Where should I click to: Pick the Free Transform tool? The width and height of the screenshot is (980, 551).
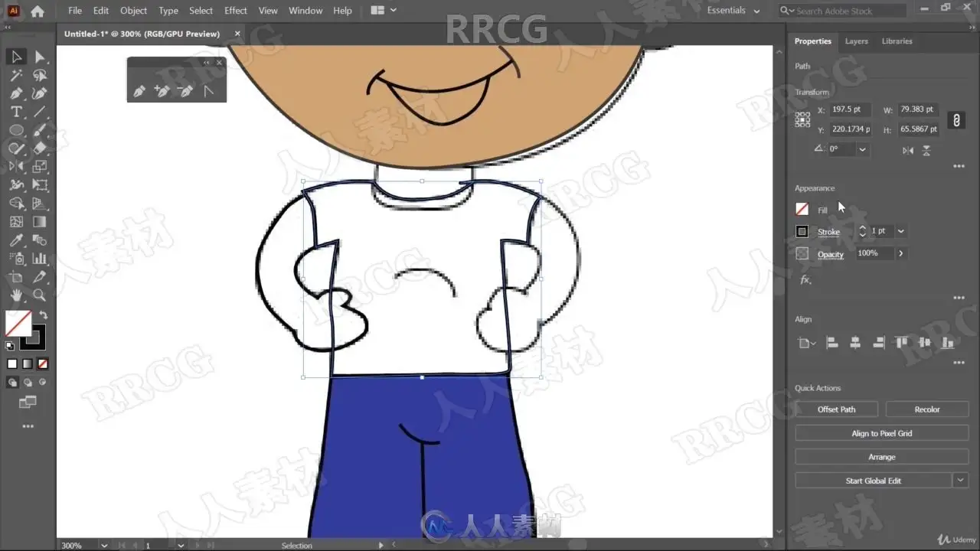point(40,185)
